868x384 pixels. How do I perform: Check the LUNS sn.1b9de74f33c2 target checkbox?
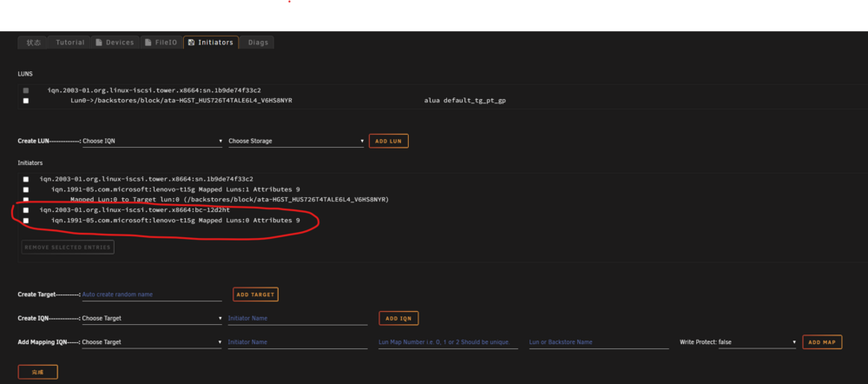pyautogui.click(x=26, y=90)
